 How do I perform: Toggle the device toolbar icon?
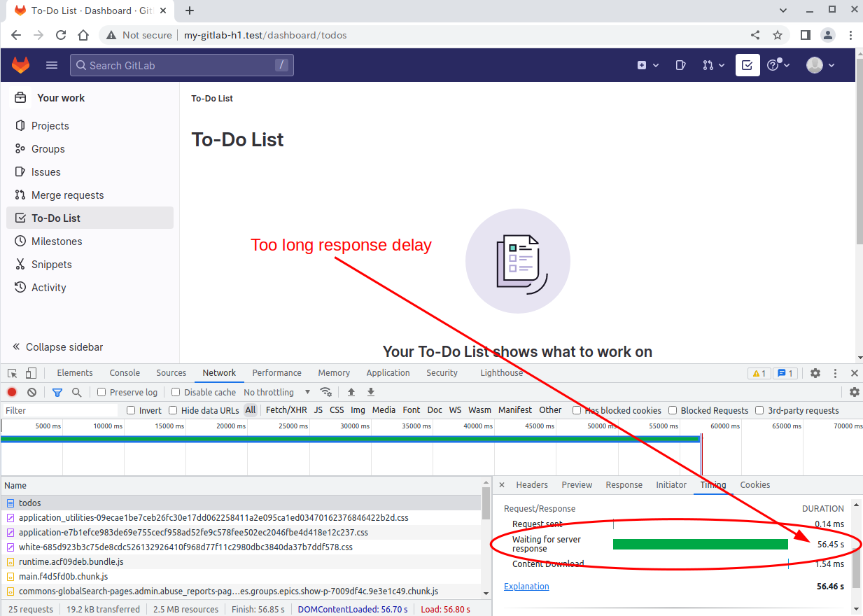31,373
